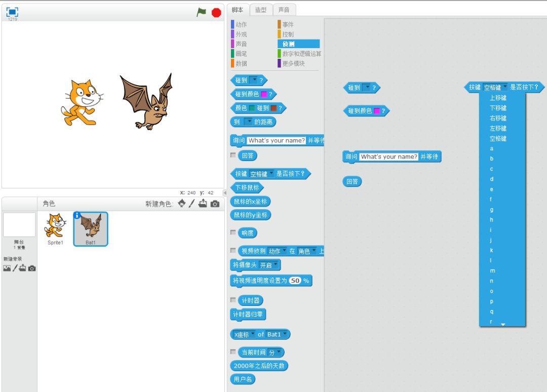Toggle the 回答 reporter checkbox
547x392 pixels.
[x=233, y=155]
